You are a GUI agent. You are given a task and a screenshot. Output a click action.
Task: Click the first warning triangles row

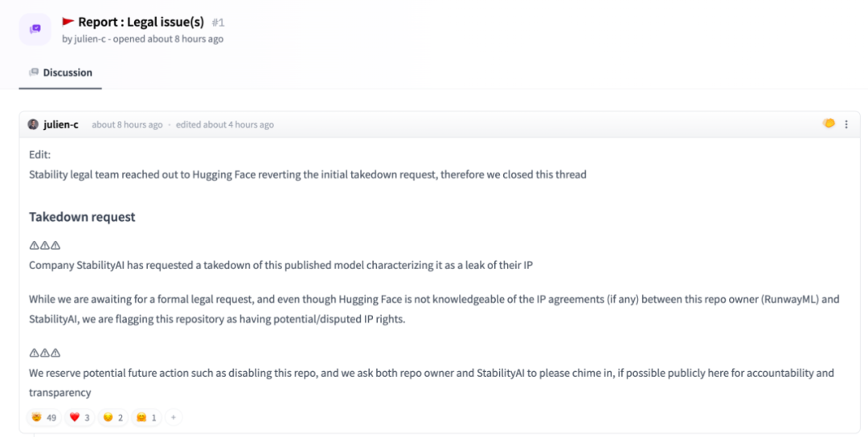pos(45,245)
